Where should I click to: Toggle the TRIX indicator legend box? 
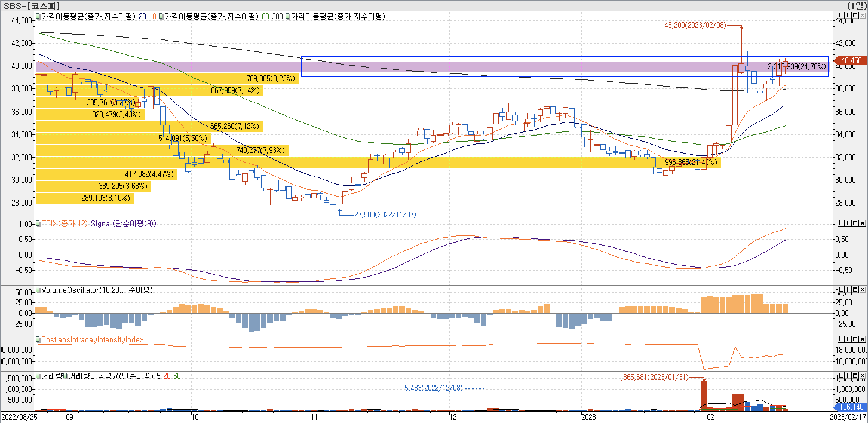38,223
